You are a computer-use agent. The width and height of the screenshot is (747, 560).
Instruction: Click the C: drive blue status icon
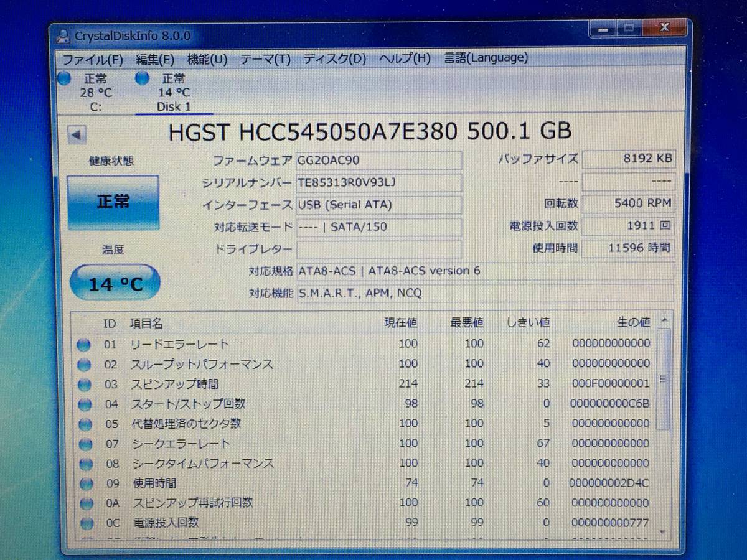click(x=64, y=78)
